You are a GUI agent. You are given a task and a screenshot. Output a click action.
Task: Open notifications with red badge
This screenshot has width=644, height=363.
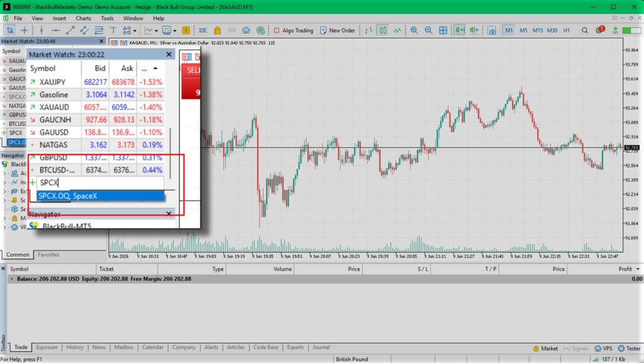click(x=599, y=30)
